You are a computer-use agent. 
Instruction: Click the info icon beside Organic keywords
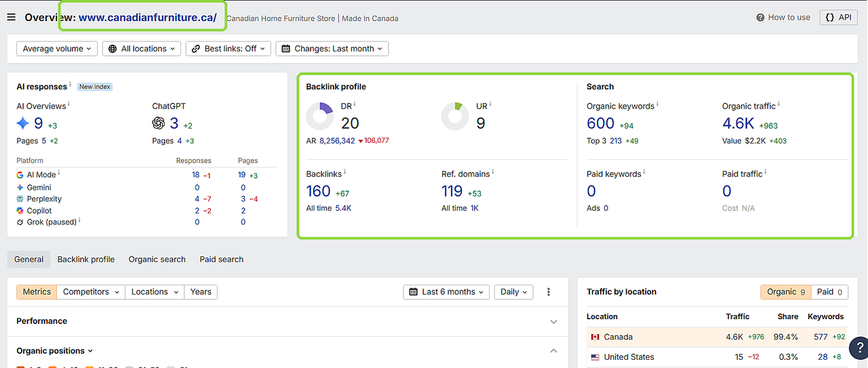click(x=657, y=104)
